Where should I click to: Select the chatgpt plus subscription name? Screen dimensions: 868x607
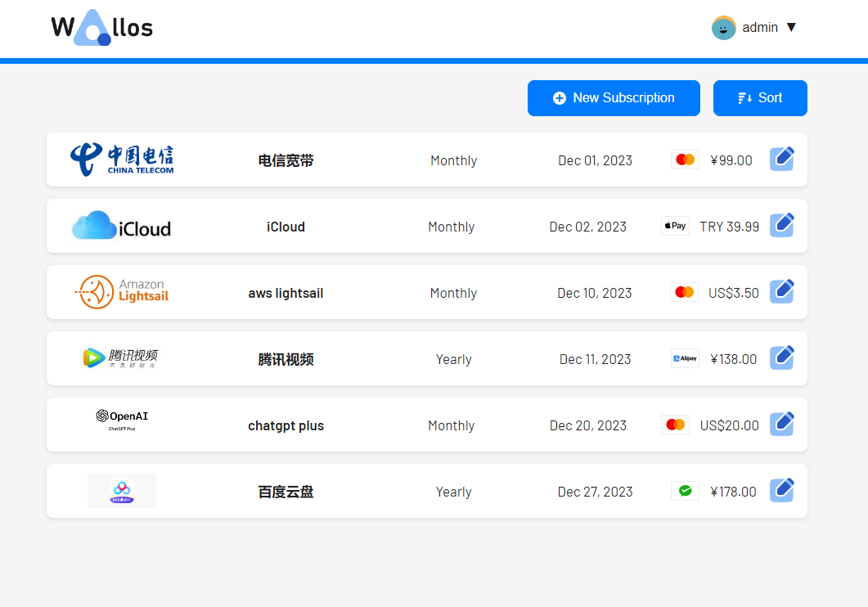click(286, 425)
